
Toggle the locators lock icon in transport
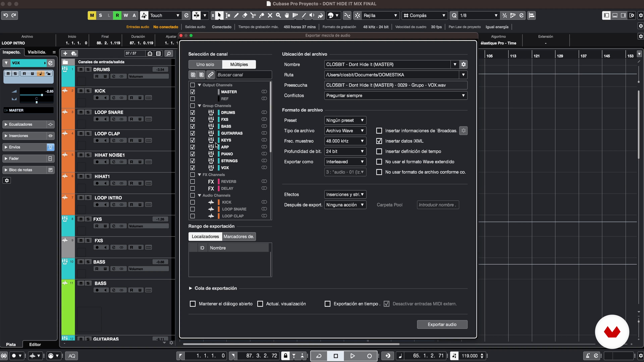[x=285, y=356]
